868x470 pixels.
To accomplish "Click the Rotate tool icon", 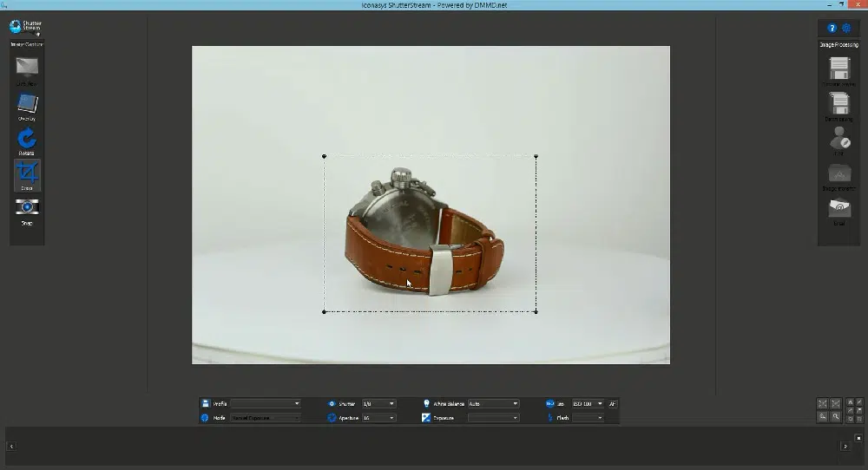I will (27, 138).
